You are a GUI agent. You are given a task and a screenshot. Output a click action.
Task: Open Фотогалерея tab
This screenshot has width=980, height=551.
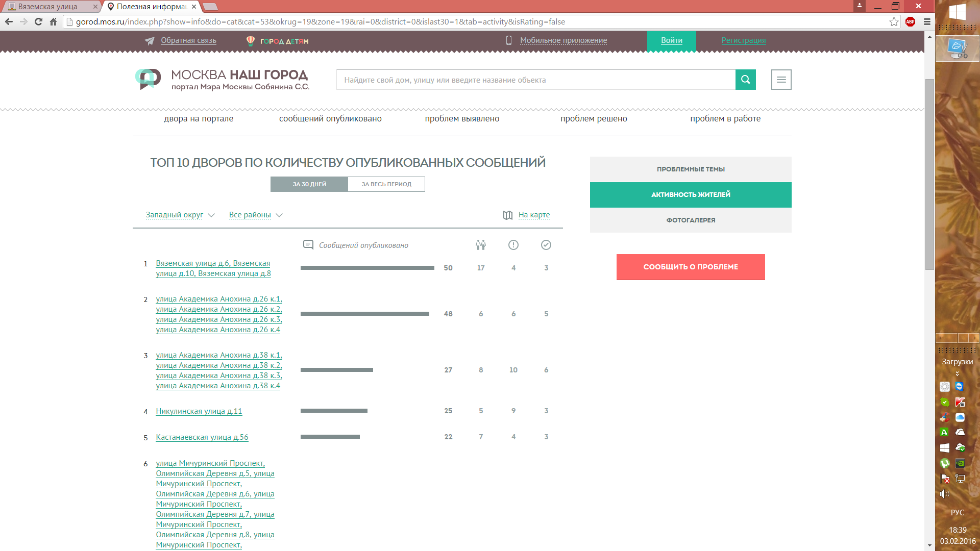point(690,220)
